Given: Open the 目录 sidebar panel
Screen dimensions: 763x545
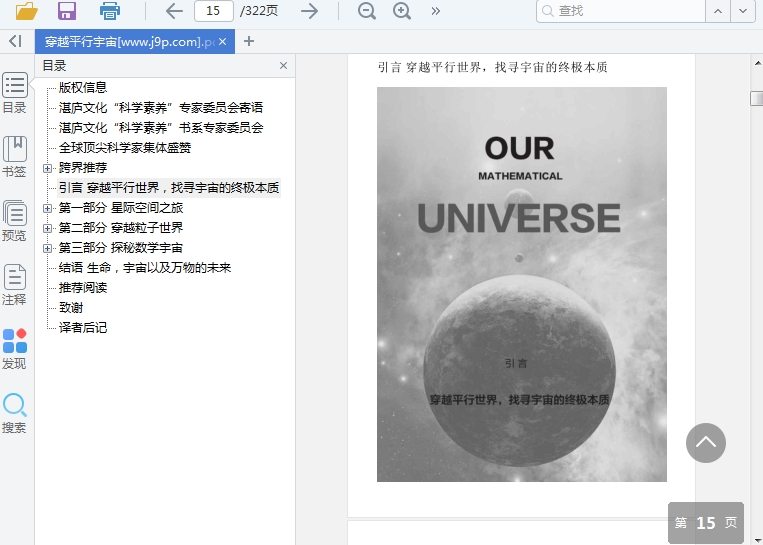Looking at the screenshot, I should tap(15, 93).
